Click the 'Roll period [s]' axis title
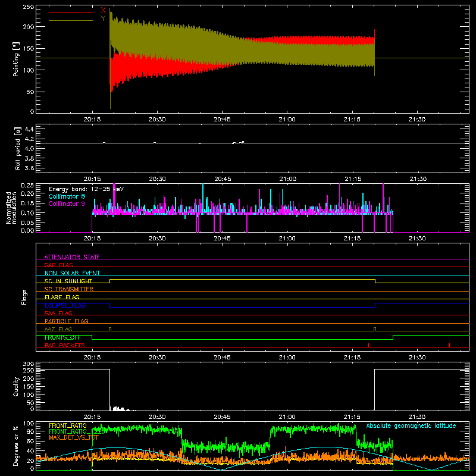Screen dimensions: 476x476 coord(18,148)
